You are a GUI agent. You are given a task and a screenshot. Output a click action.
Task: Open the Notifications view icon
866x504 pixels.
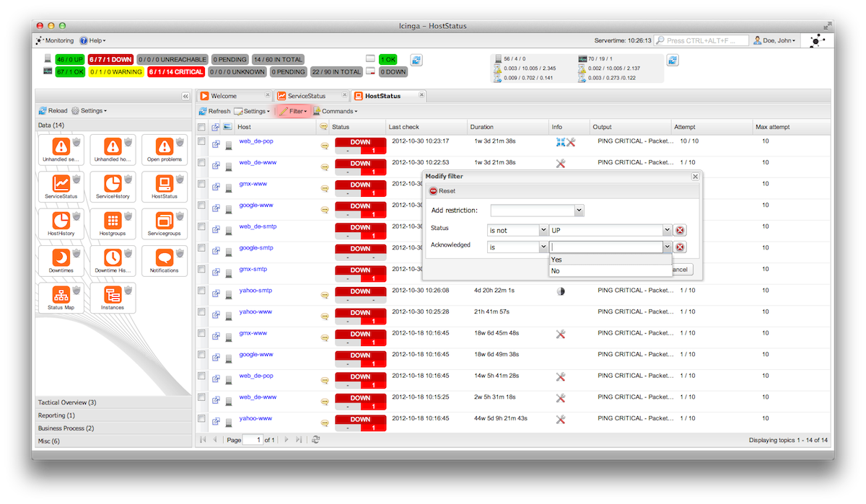164,258
